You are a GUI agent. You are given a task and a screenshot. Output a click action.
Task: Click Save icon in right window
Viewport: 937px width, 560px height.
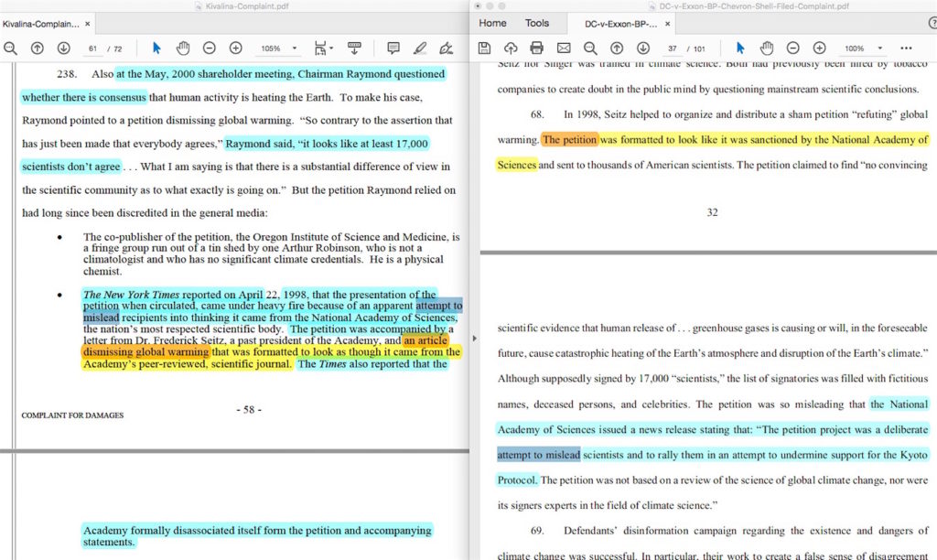(x=484, y=48)
